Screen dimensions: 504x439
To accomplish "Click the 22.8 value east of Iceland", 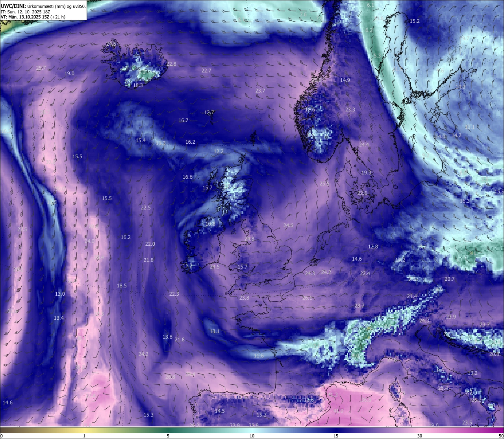I will click(x=171, y=64).
